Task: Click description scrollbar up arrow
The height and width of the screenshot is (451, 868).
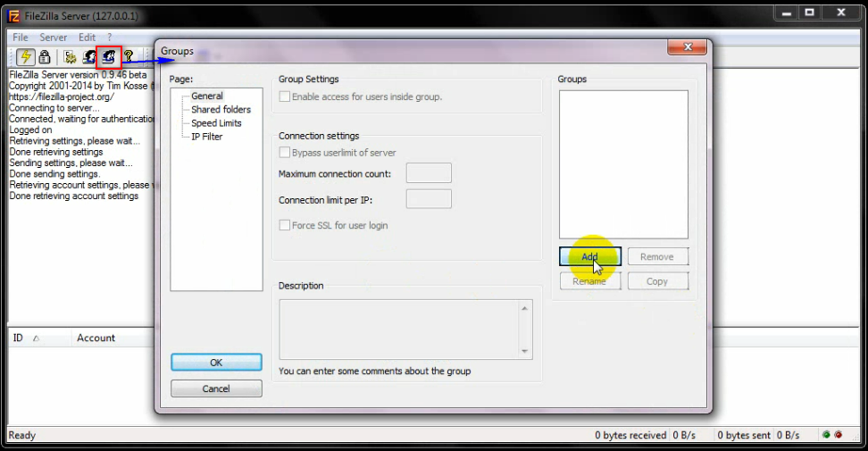Action: [x=525, y=308]
